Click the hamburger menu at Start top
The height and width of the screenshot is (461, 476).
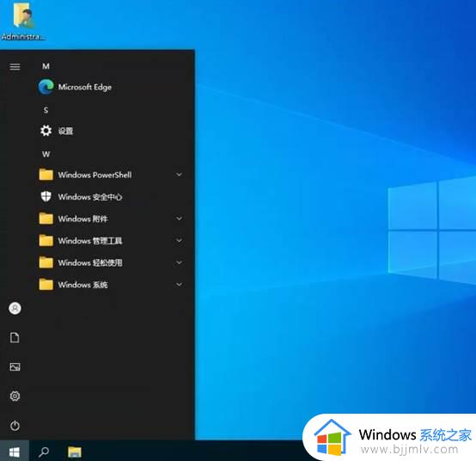15,66
